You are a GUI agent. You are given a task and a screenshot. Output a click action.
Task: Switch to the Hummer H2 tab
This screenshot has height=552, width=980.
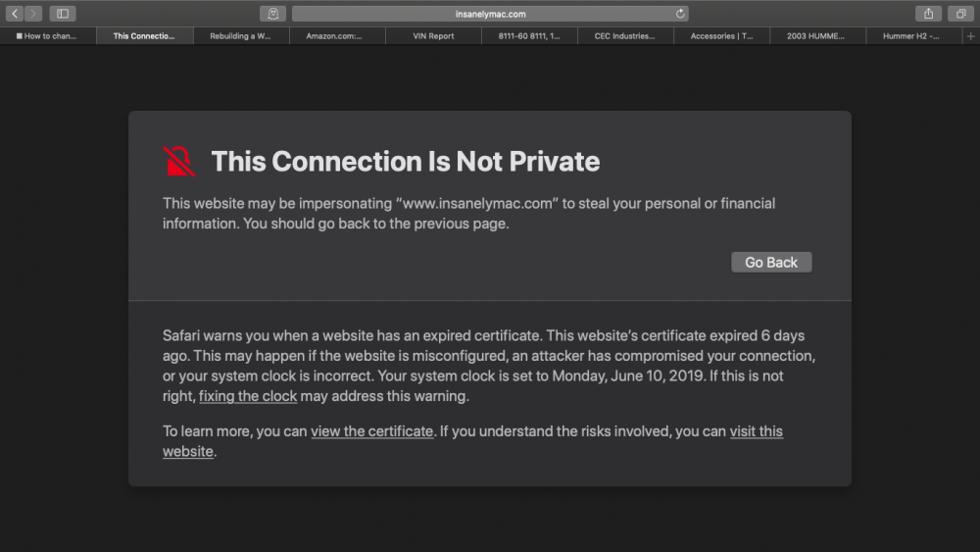pos(913,36)
